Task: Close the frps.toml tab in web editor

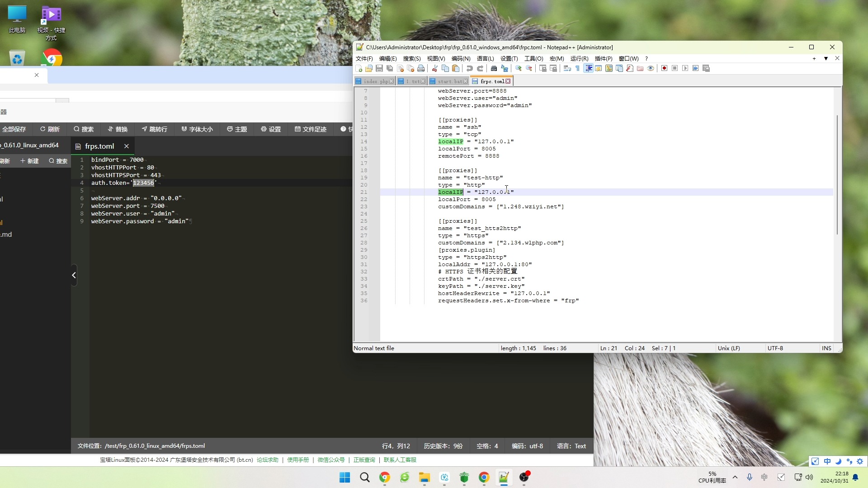Action: (x=127, y=146)
